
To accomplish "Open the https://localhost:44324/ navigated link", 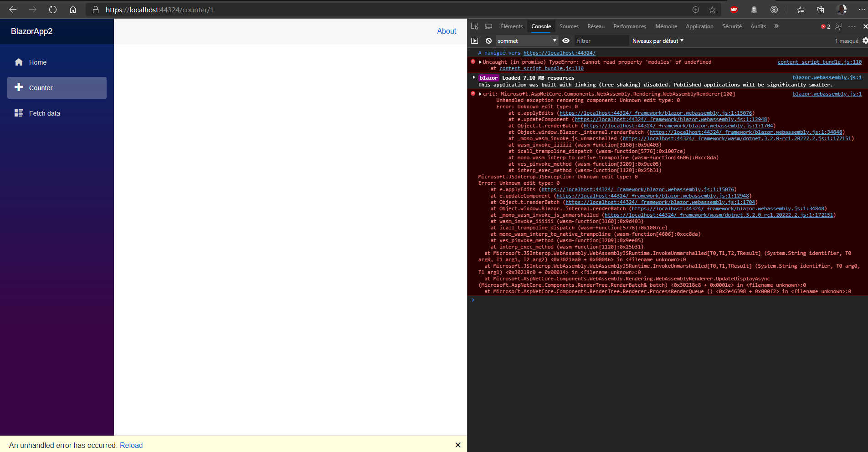I will (x=560, y=53).
